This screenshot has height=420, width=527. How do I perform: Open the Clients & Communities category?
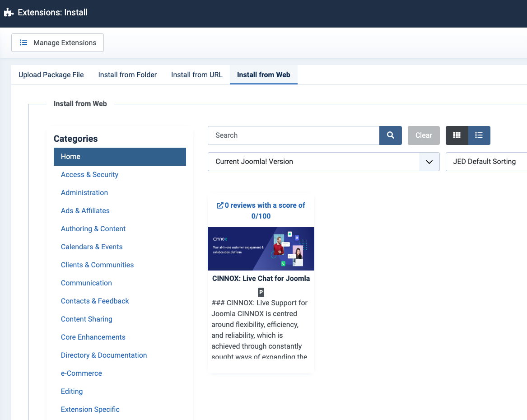97,265
